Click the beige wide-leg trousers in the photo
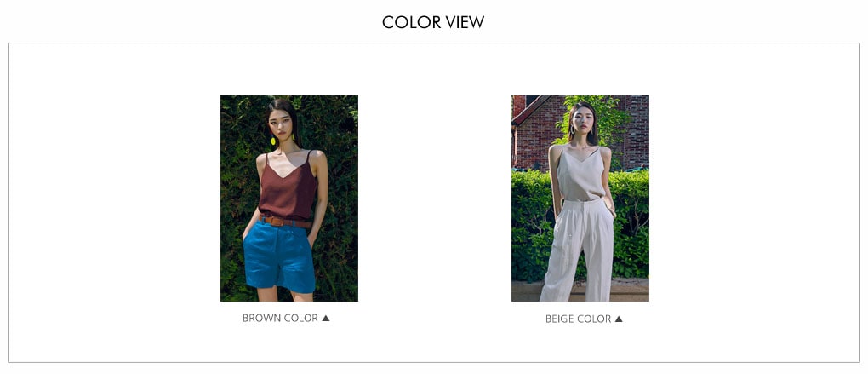868x374 pixels. [x=579, y=250]
